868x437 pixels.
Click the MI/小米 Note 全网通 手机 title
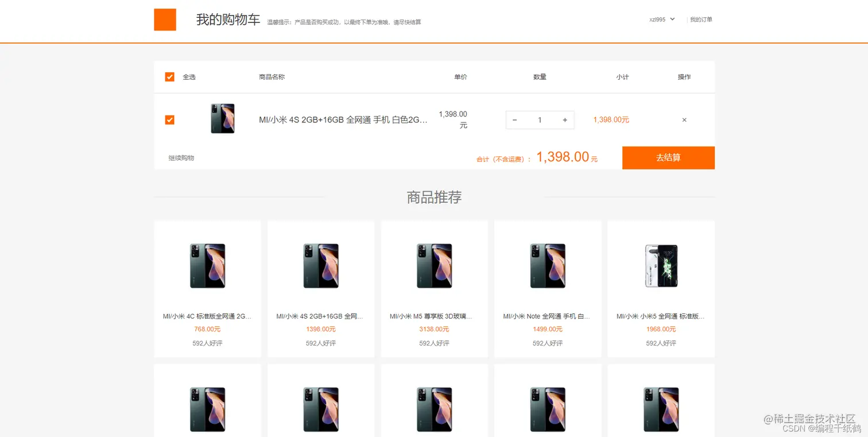coord(548,316)
